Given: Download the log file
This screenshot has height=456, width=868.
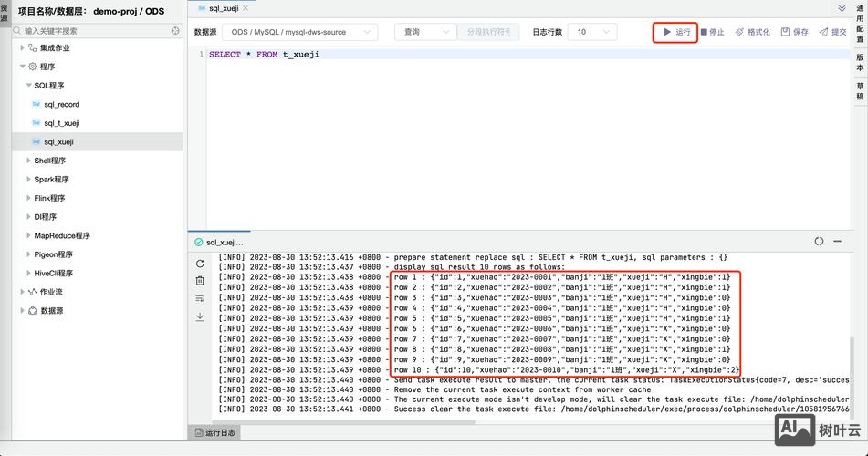Looking at the screenshot, I should (200, 316).
